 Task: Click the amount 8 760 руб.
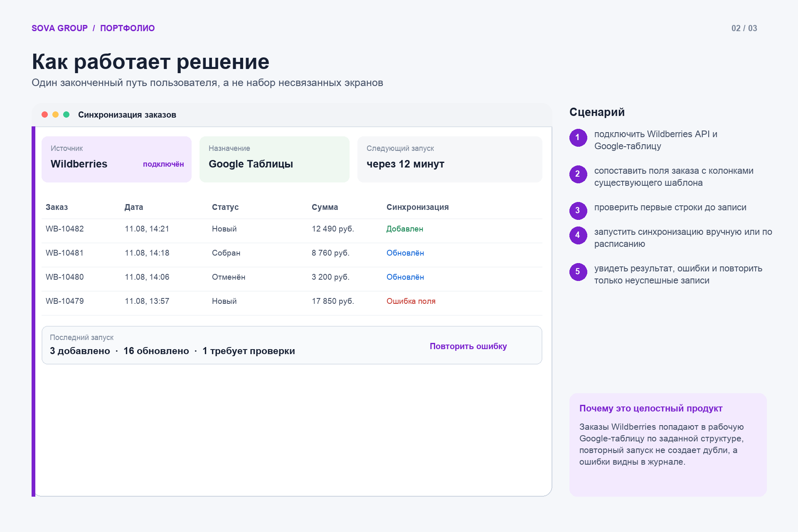tap(331, 253)
